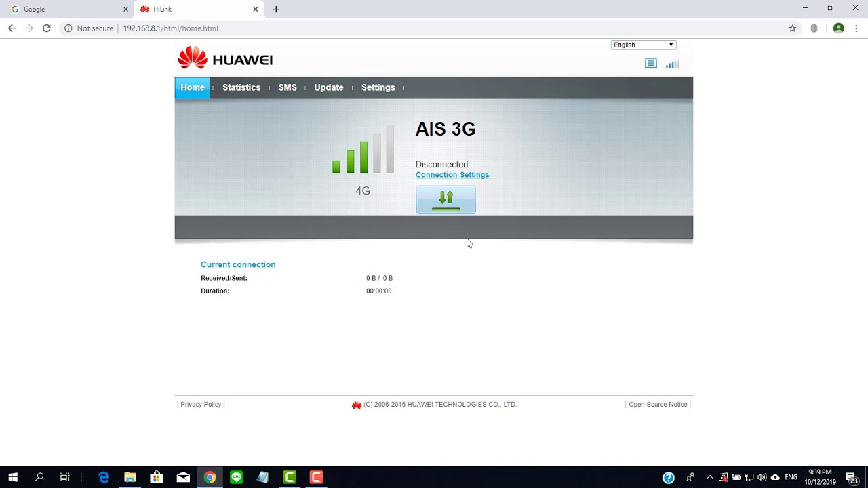The height and width of the screenshot is (488, 868).
Task: Click the AIS 3G operator name
Action: point(446,129)
